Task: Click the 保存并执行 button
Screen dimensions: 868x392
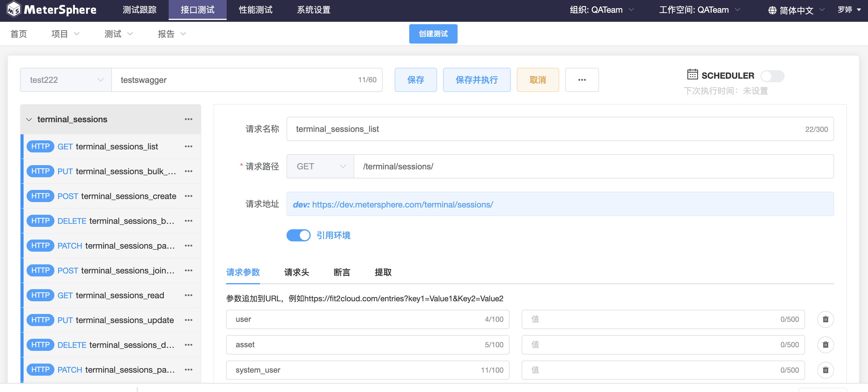Action: coord(476,80)
